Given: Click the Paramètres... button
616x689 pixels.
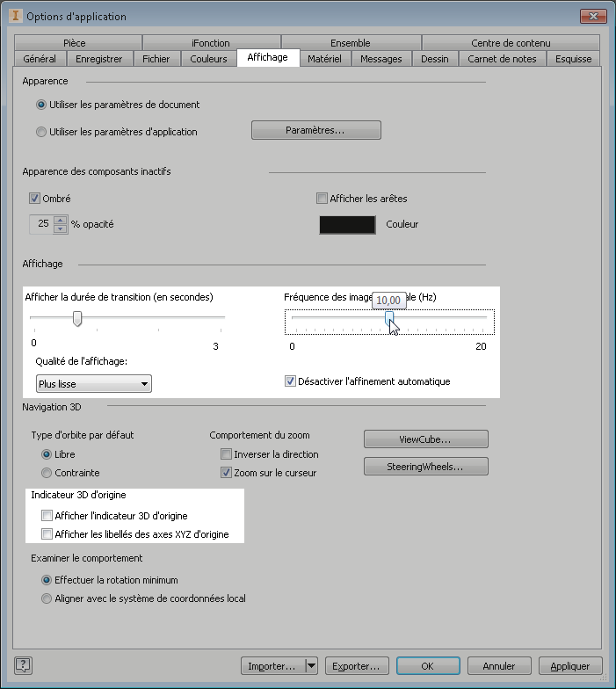Looking at the screenshot, I should (316, 130).
